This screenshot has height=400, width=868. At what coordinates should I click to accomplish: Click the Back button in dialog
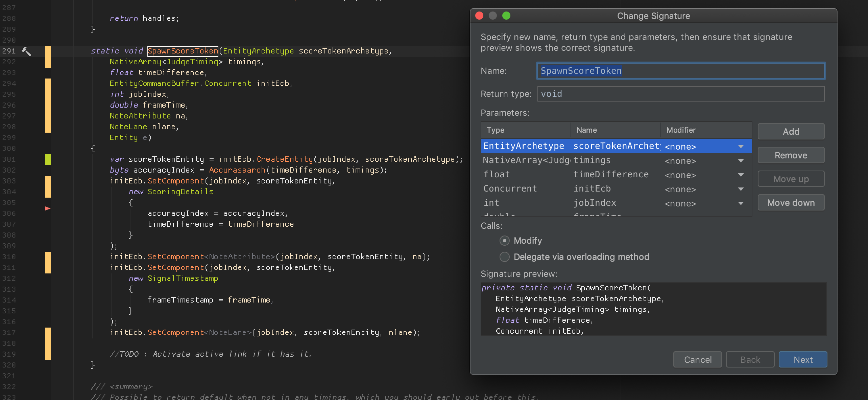pyautogui.click(x=751, y=359)
